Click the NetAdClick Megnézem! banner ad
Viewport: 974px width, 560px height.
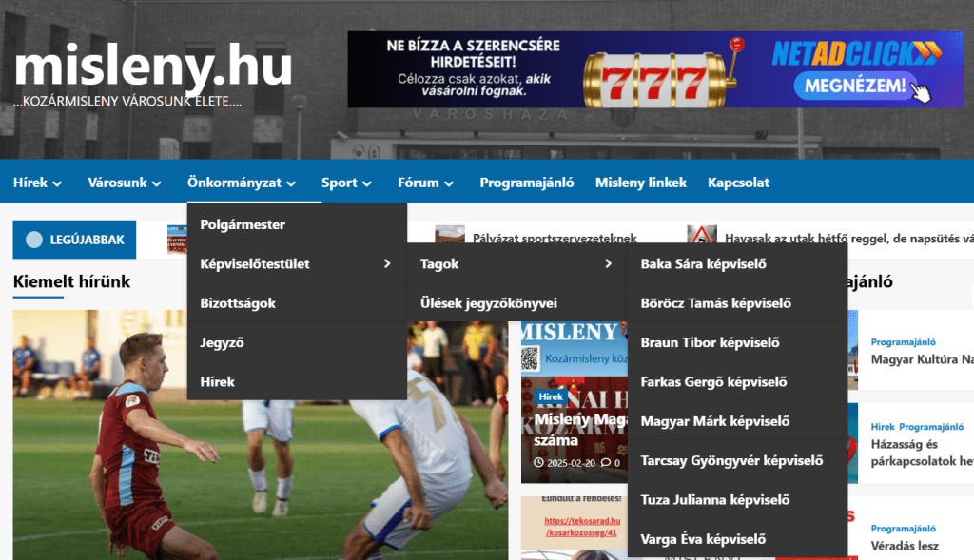(x=656, y=69)
